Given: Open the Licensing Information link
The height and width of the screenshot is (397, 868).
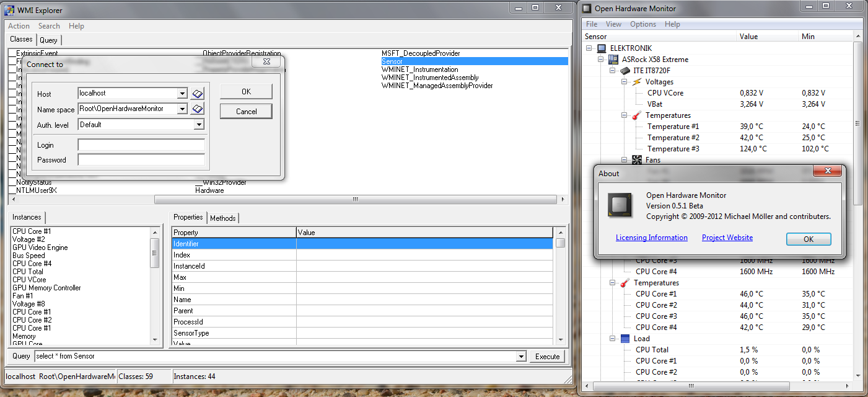Looking at the screenshot, I should point(651,238).
